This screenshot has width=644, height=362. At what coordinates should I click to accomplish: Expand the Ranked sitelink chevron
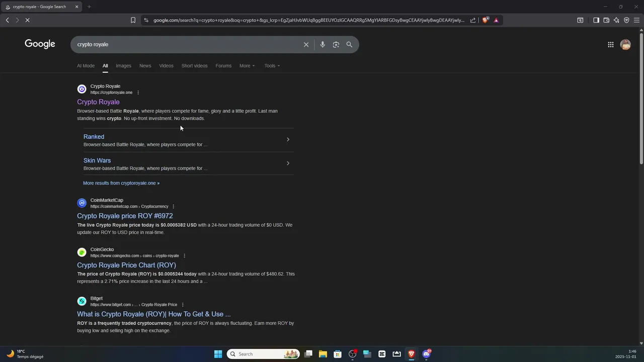point(288,139)
